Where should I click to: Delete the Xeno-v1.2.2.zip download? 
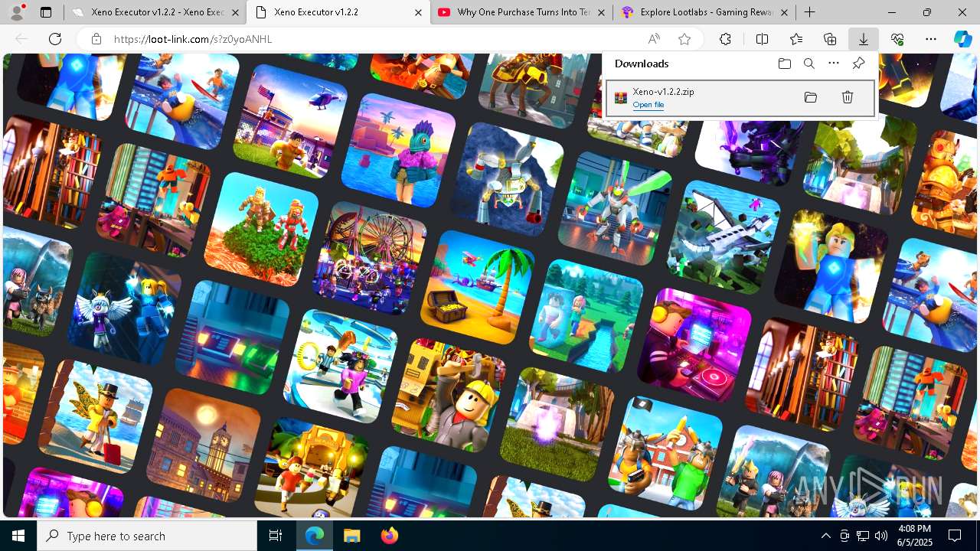click(848, 97)
